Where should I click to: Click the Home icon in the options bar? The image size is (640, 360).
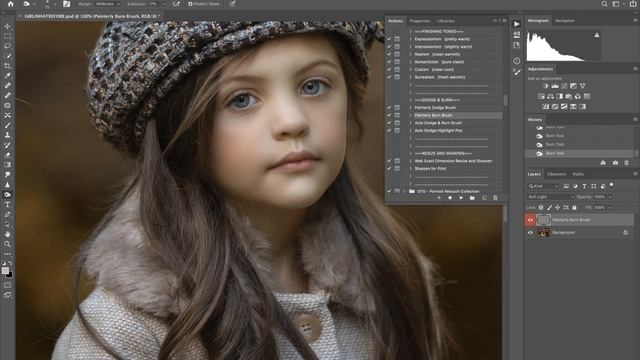(11, 4)
